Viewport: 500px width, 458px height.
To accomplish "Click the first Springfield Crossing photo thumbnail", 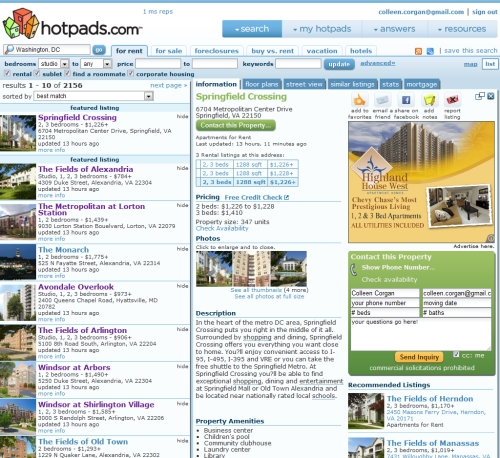I will 214,269.
